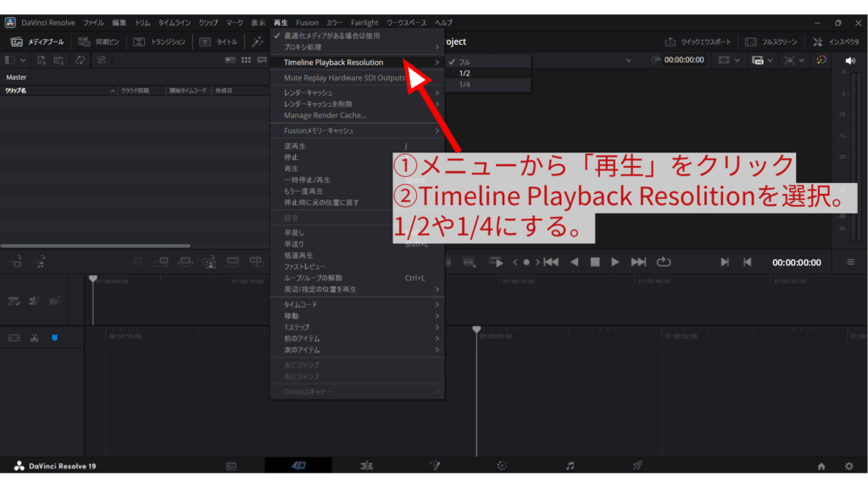Image resolution: width=868 pixels, height=488 pixels.
Task: Toggle loop playback button in viewer
Action: (x=663, y=263)
